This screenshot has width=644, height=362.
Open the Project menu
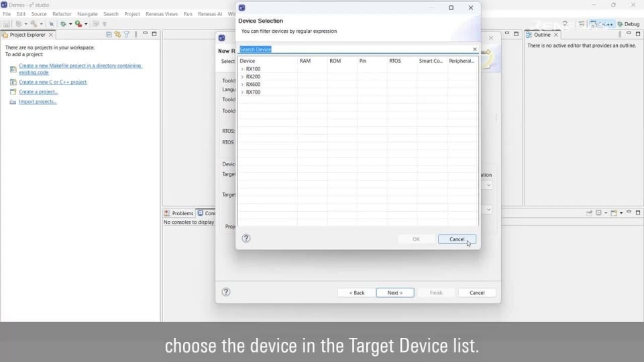tap(132, 14)
